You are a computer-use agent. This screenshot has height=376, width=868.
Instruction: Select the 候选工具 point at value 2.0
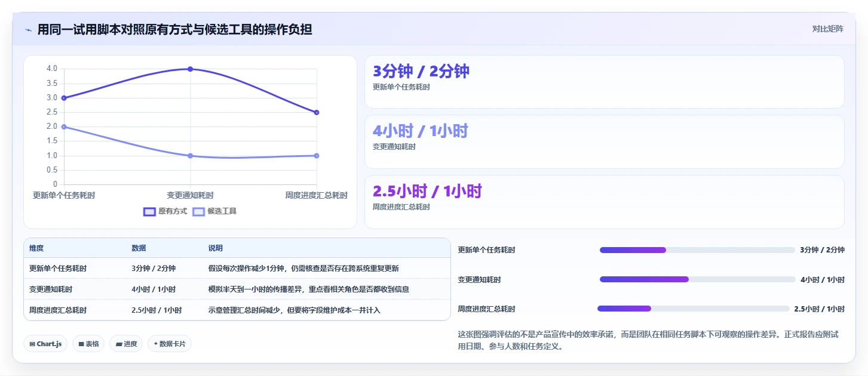coord(64,127)
